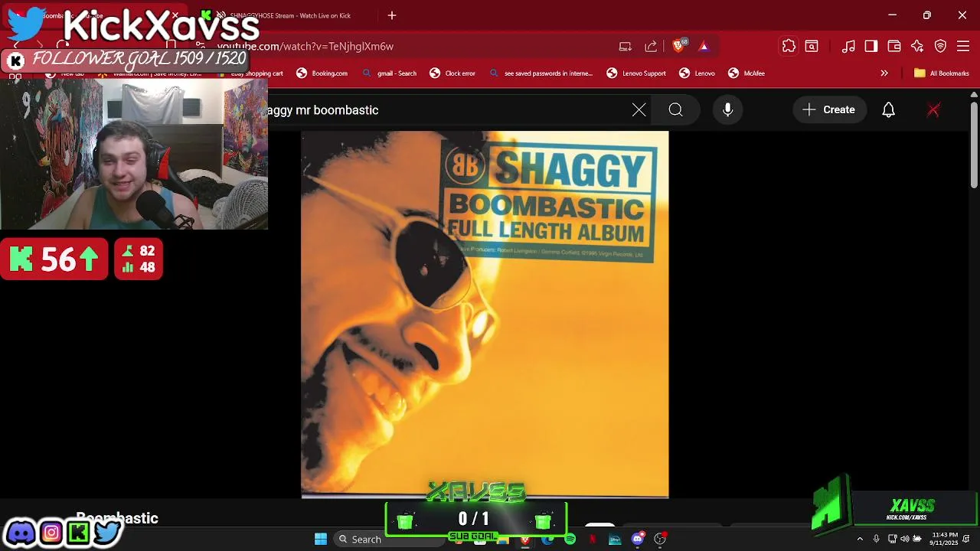Viewport: 980px width, 551px height.
Task: Open the Disney+ app in taskbar
Action: pyautogui.click(x=615, y=540)
